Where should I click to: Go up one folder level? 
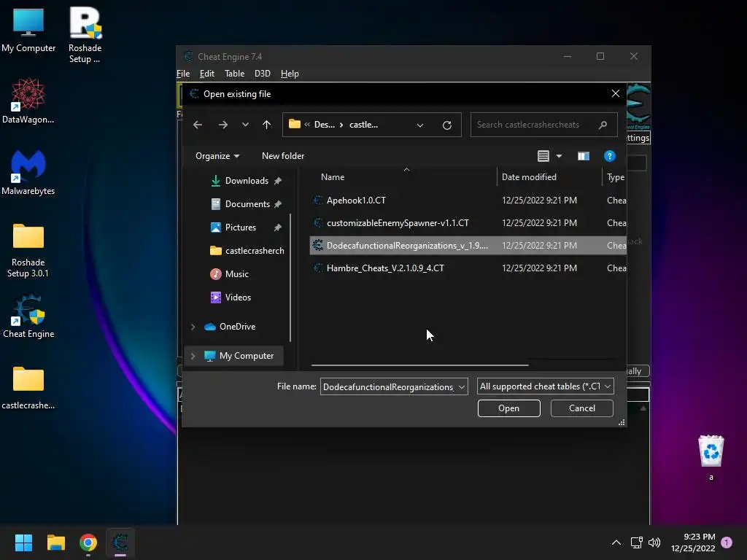266,125
